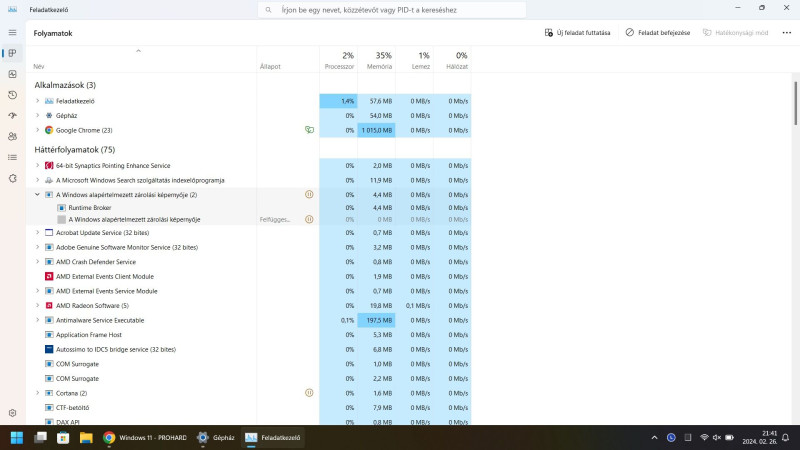
Task: Expand the Google Chrome (23) process group
Action: 37,130
